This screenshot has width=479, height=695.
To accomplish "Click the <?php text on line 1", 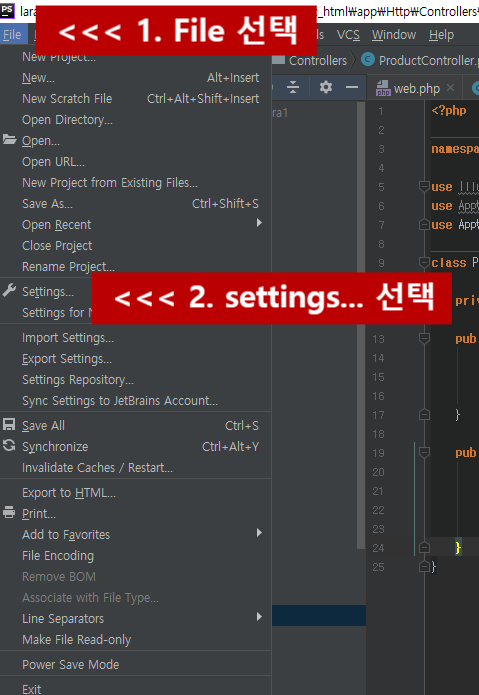I will pos(448,111).
